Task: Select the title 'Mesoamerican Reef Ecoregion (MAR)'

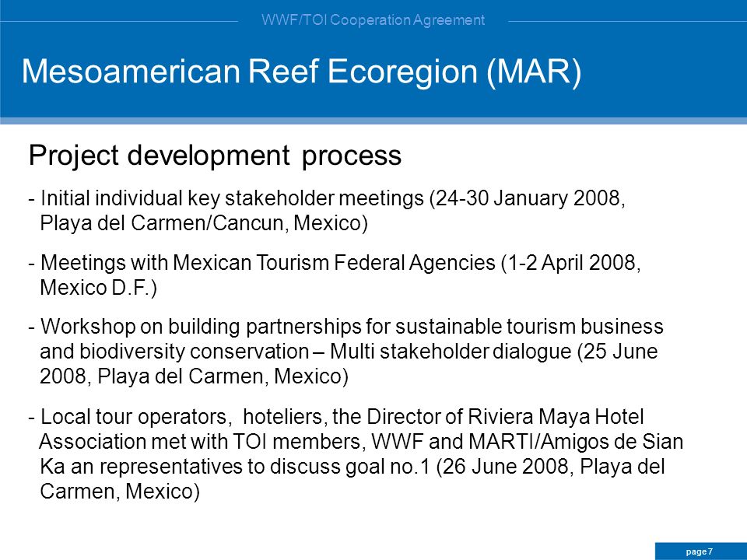Action: point(302,72)
